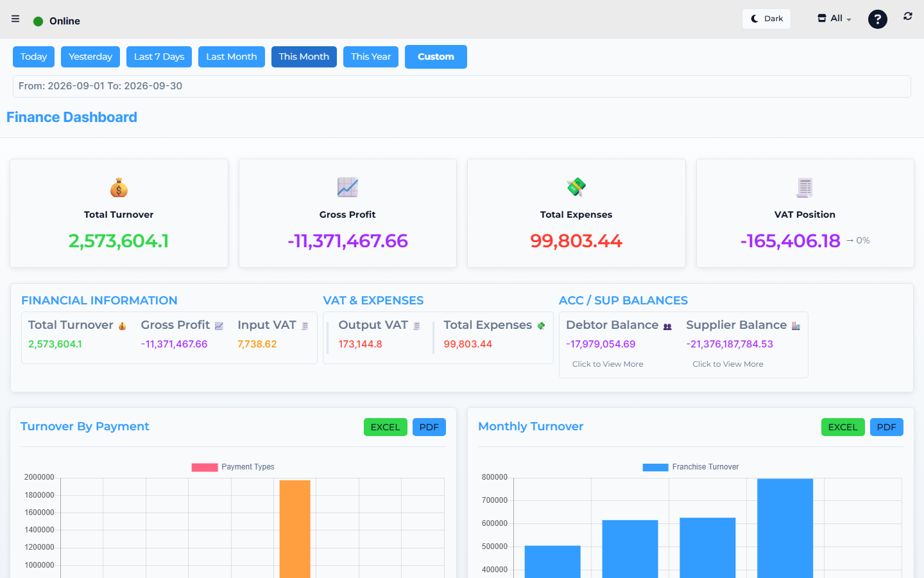The width and height of the screenshot is (924, 578).
Task: Click the refresh icon at top right
Action: (908, 16)
